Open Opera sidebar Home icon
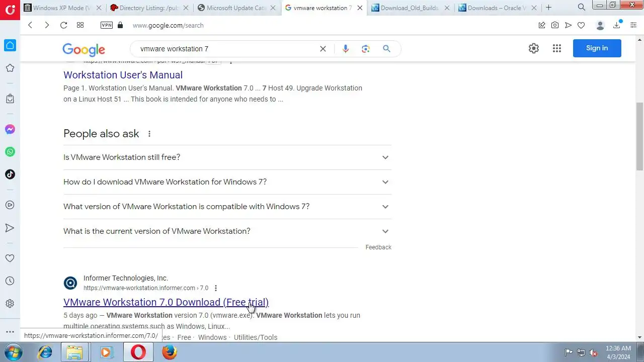Screen dimensions: 644x362 coord(10,45)
